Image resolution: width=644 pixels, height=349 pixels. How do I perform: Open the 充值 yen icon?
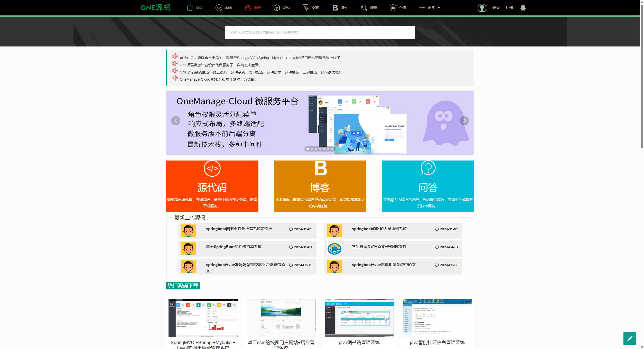pos(393,8)
